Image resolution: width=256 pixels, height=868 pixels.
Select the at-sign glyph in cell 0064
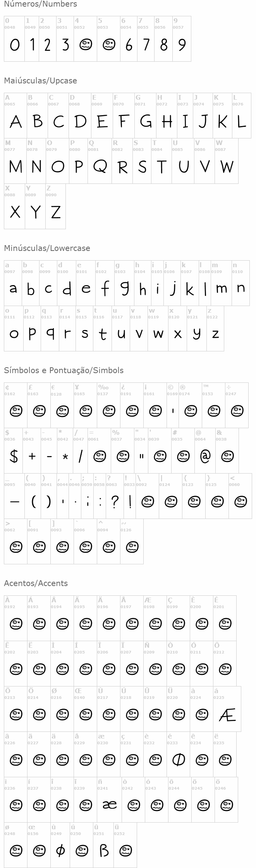coord(205,456)
